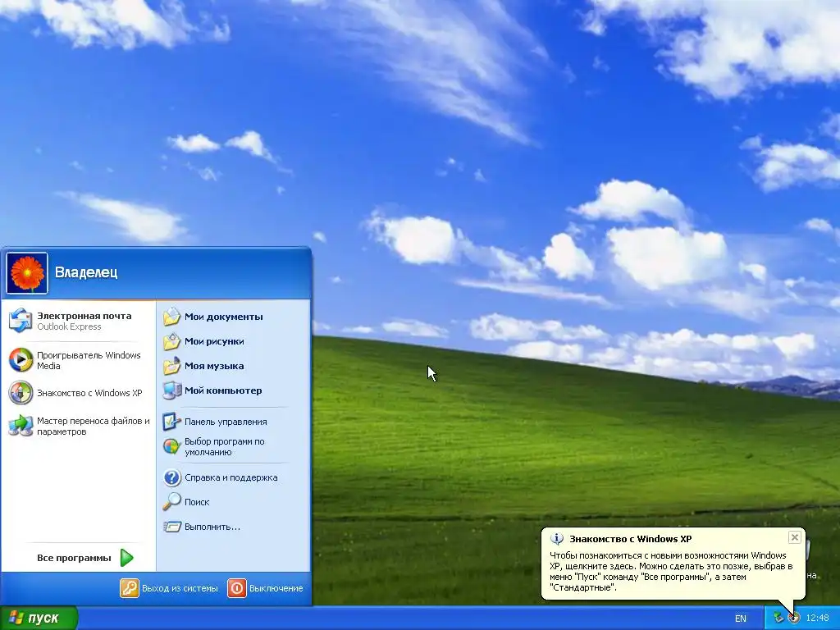This screenshot has width=840, height=630.
Task: Expand Все программы green arrow
Action: [x=126, y=558]
